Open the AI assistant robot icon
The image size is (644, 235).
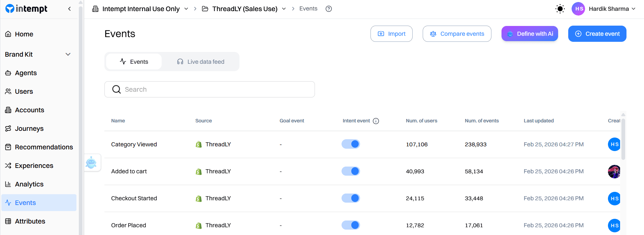click(x=92, y=162)
